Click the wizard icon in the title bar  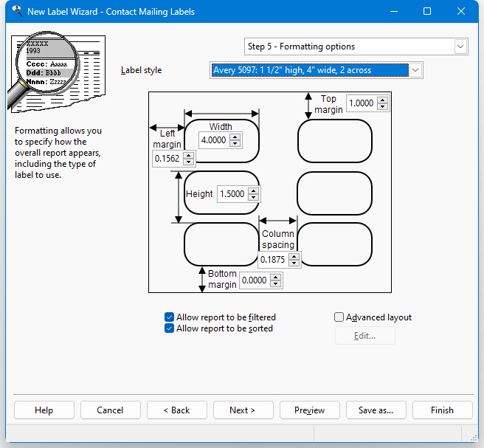17,11
